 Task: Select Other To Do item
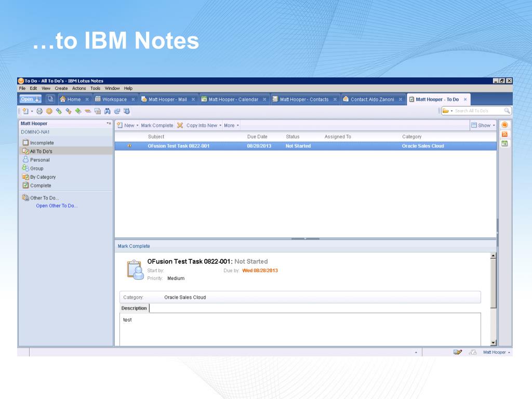tap(45, 198)
